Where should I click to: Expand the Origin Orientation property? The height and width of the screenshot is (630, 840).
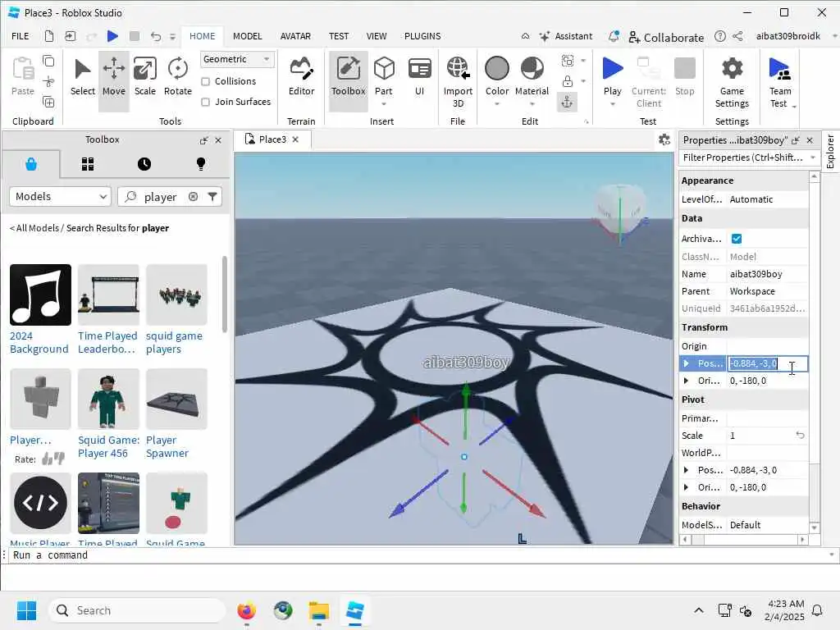687,381
